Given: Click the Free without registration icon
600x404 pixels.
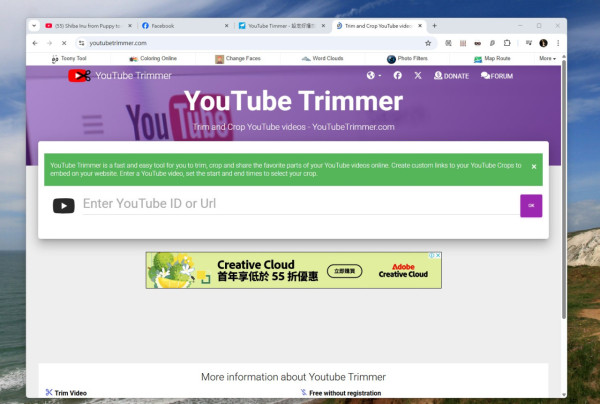Looking at the screenshot, I should [x=303, y=392].
